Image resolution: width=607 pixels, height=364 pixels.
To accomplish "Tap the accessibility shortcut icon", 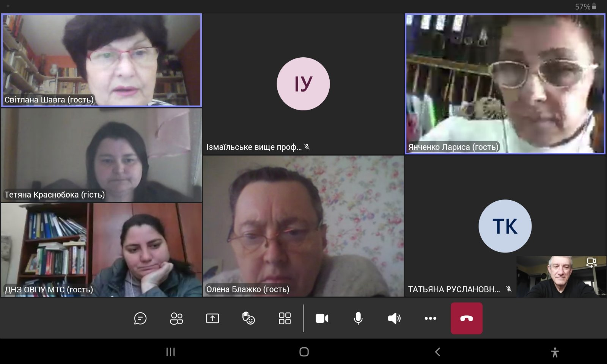I will click(x=555, y=352).
